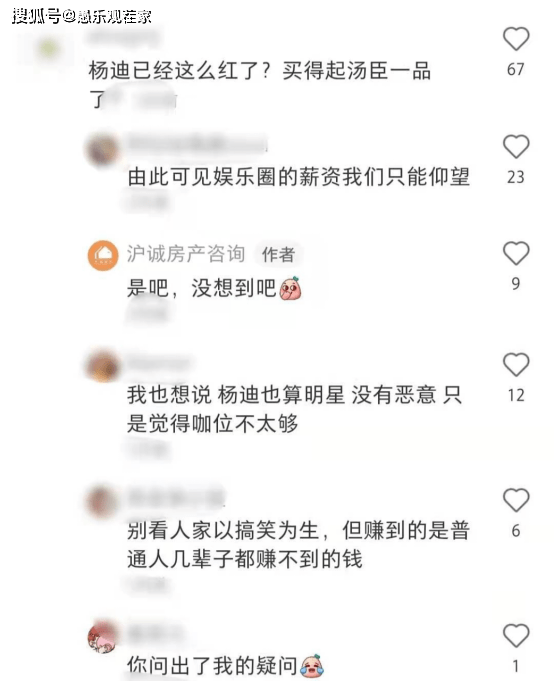Open 沪诚房产咨询 orange avatar
The height and width of the screenshot is (681, 554).
click(x=103, y=255)
